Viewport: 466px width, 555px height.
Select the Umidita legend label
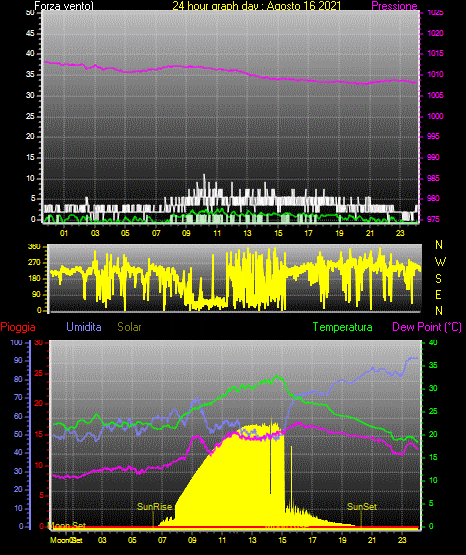tap(84, 327)
